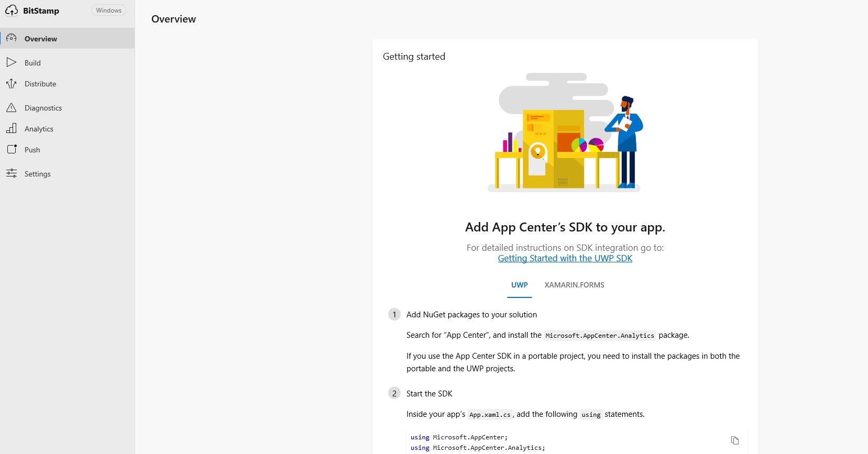Open the Build section

[x=67, y=62]
